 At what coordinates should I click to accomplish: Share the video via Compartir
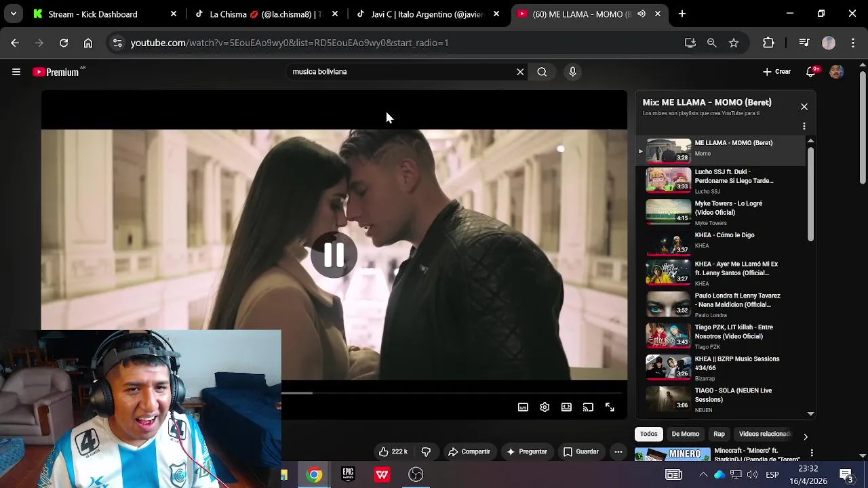click(469, 451)
